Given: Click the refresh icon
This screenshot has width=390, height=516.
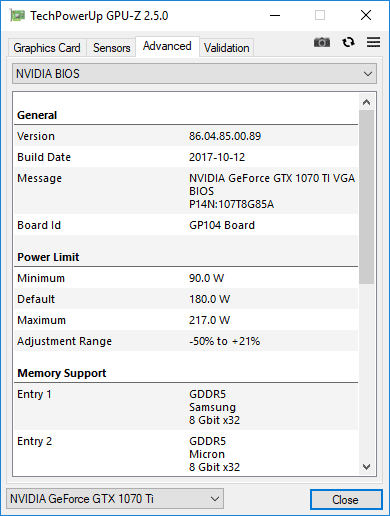Looking at the screenshot, I should coord(348,42).
